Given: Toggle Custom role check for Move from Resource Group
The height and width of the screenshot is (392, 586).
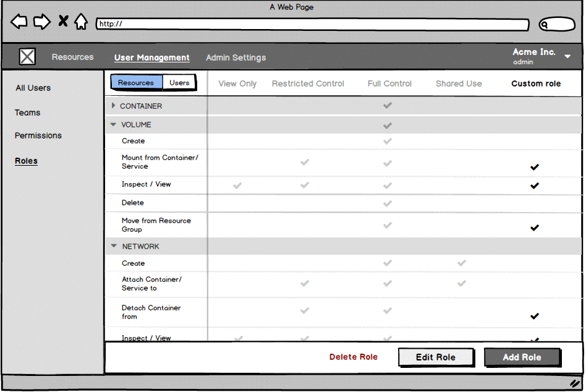Looking at the screenshot, I should tap(535, 227).
